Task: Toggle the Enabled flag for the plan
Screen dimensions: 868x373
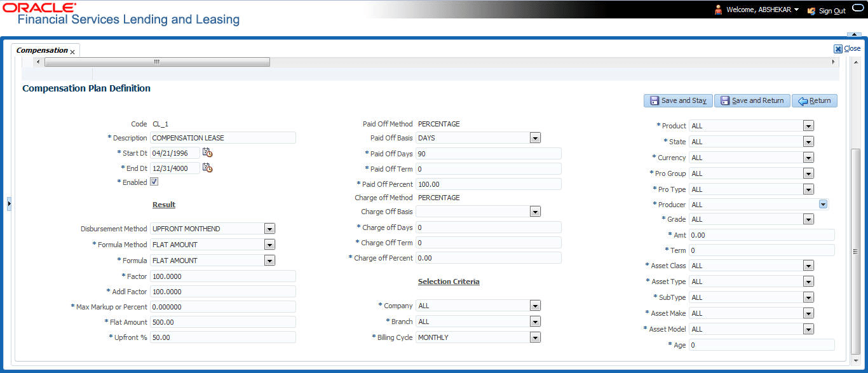Action: [x=153, y=182]
